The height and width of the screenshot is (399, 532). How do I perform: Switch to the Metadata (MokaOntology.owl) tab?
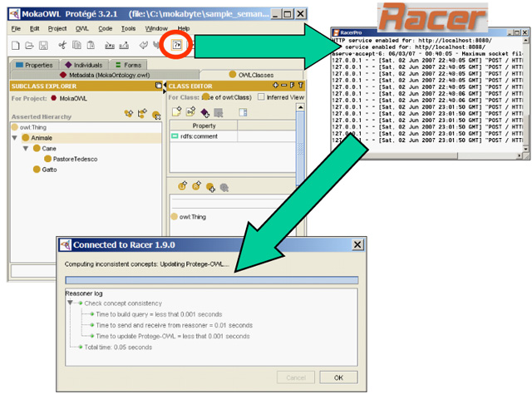pos(105,75)
